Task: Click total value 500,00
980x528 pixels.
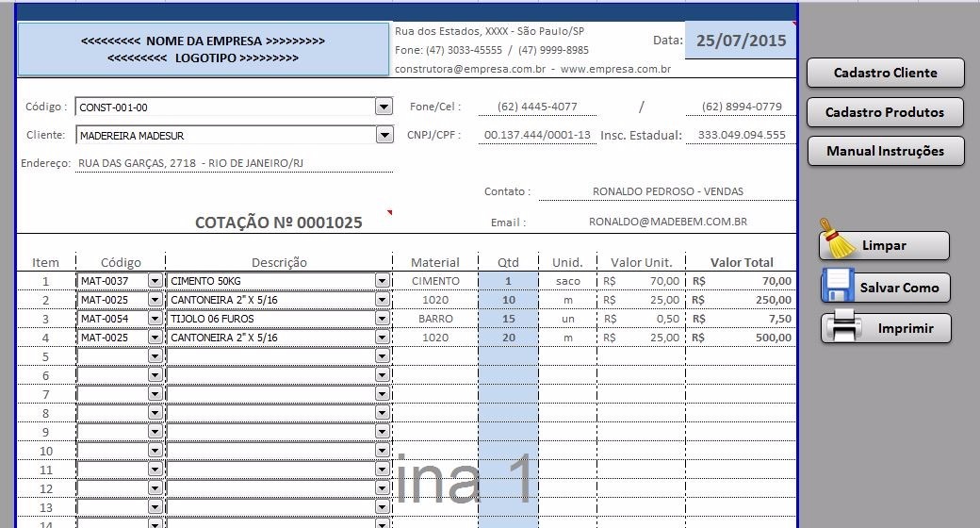Action: click(773, 338)
